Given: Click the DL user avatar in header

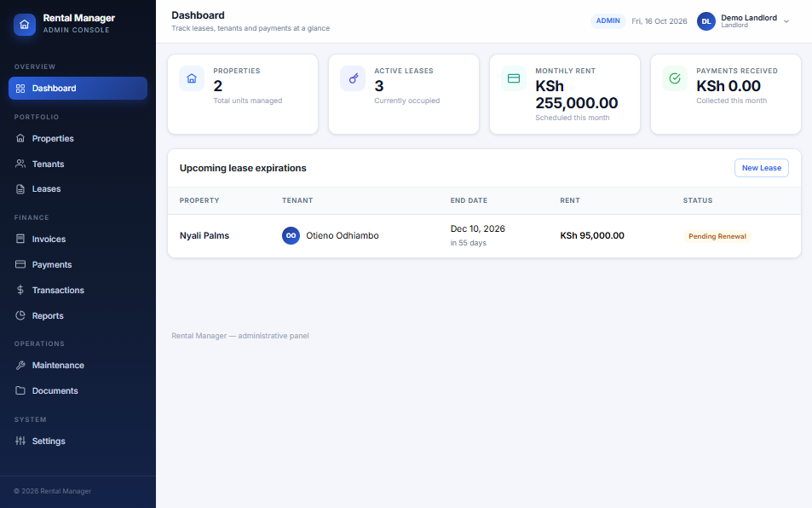Looking at the screenshot, I should (705, 21).
